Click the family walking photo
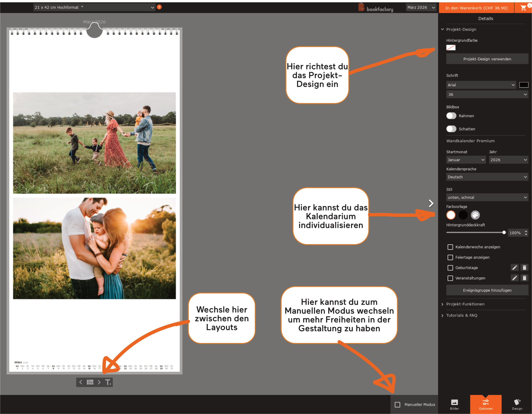 94,143
